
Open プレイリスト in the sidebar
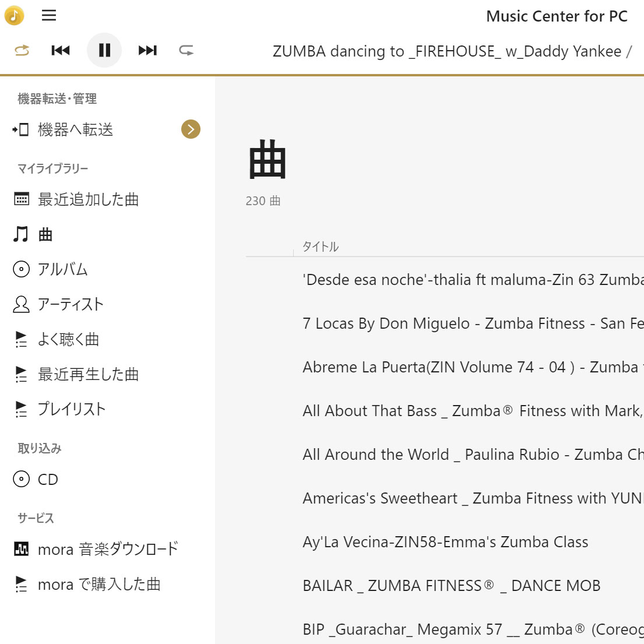[x=72, y=409]
